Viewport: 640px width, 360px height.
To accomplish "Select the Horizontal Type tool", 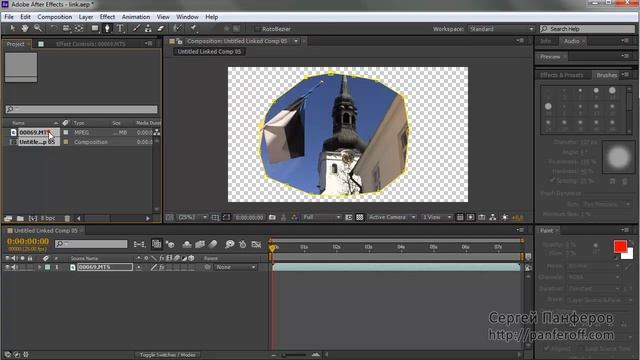I will point(120,28).
